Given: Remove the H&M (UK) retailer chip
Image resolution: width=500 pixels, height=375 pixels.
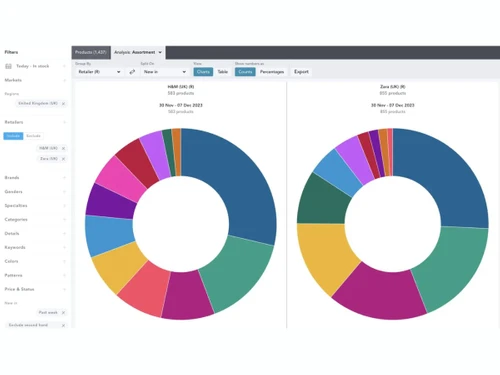Looking at the screenshot, I should tap(63, 148).
